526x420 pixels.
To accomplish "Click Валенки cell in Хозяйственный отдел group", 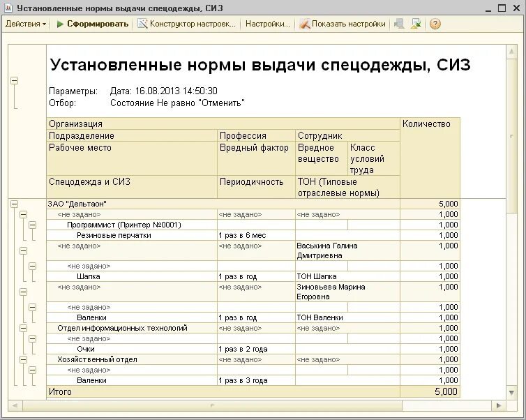I will tap(132, 380).
